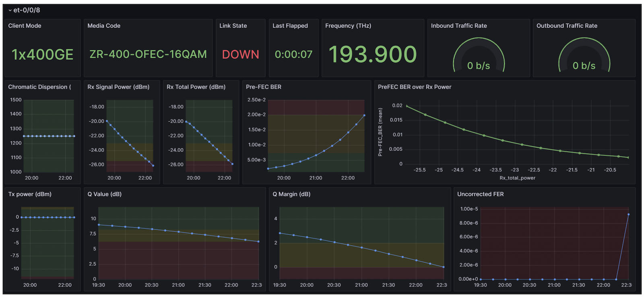Click the Uncorrected FER panel title
Image resolution: width=644 pixels, height=297 pixels.
[x=481, y=194]
